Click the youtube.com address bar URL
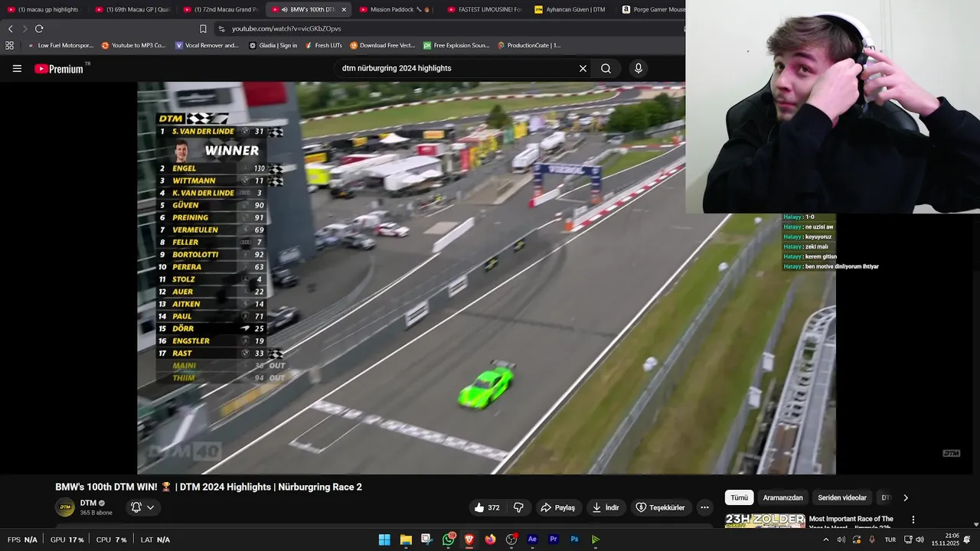This screenshot has width=980, height=551. click(x=286, y=28)
